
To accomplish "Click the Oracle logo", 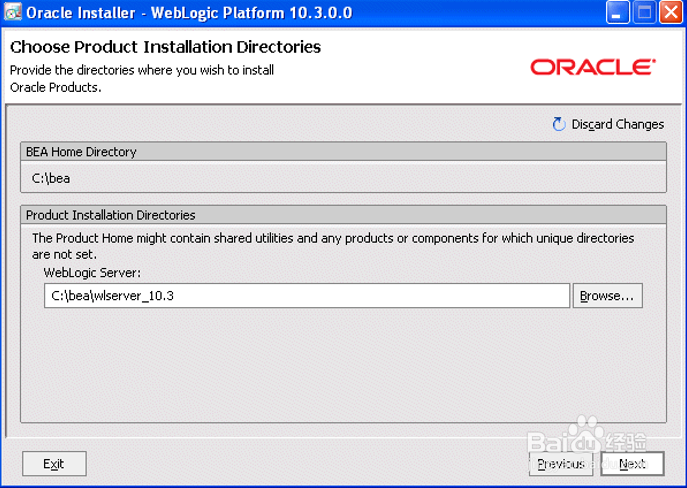I will click(593, 67).
